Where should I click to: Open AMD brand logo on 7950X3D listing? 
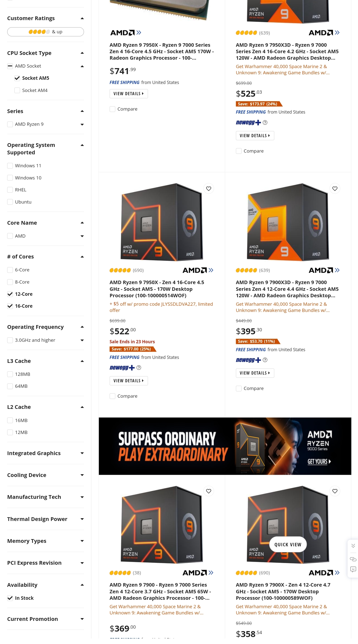324,33
